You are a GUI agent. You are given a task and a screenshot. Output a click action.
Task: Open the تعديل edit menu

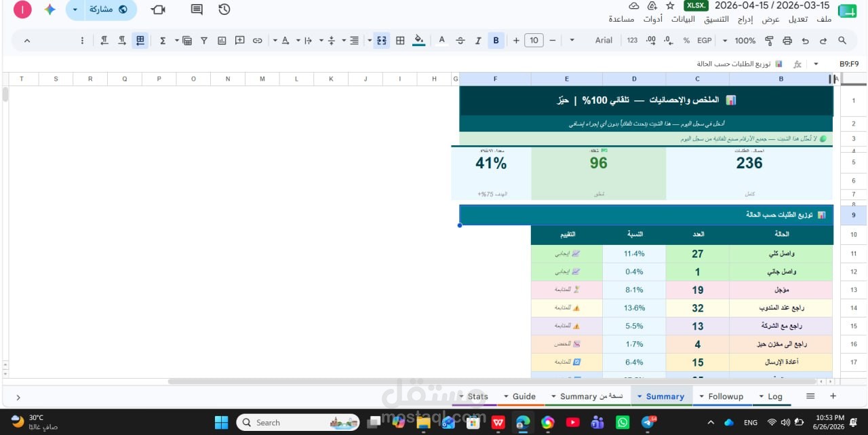pyautogui.click(x=798, y=19)
